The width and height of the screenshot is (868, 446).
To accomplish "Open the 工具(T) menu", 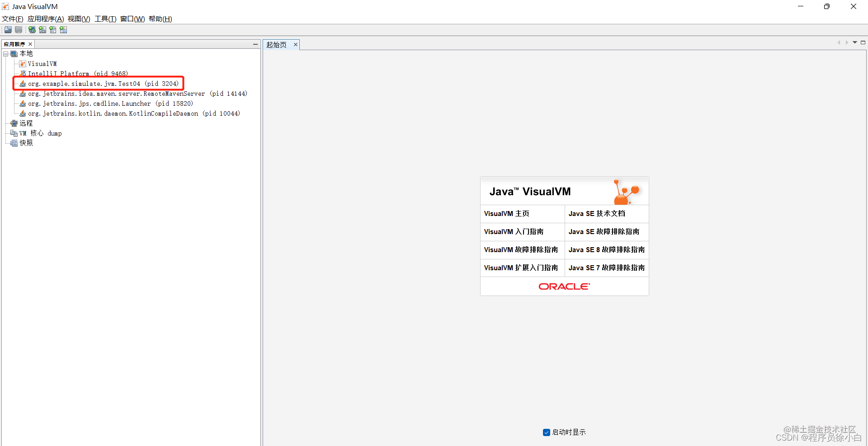I will pyautogui.click(x=105, y=19).
